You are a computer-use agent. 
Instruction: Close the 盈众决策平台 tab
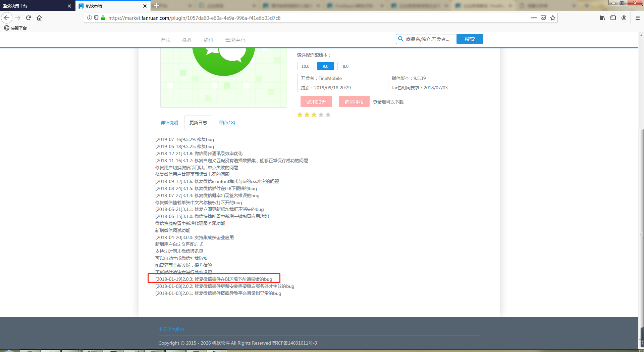coord(69,6)
